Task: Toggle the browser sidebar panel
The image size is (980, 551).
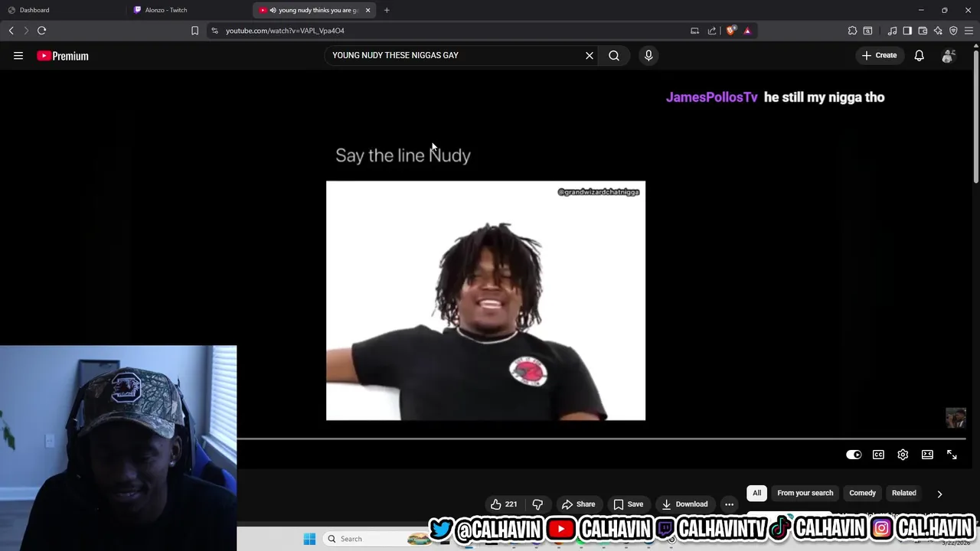Action: tap(907, 31)
